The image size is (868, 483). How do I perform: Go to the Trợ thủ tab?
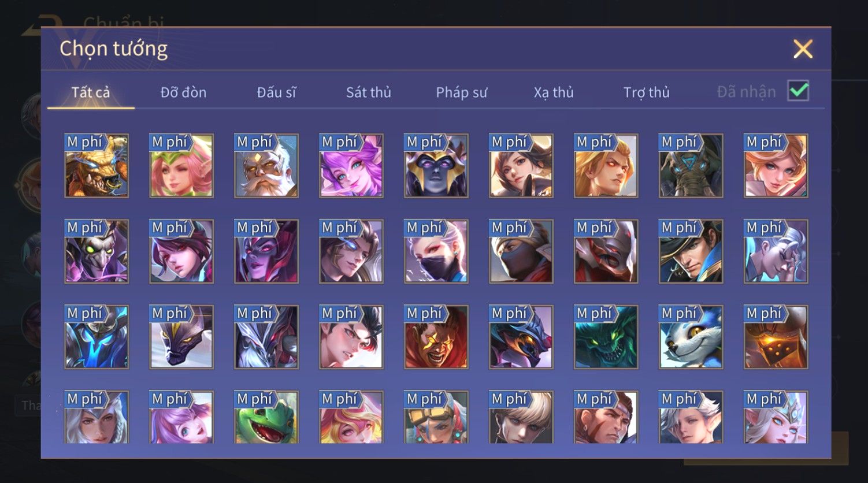click(646, 92)
